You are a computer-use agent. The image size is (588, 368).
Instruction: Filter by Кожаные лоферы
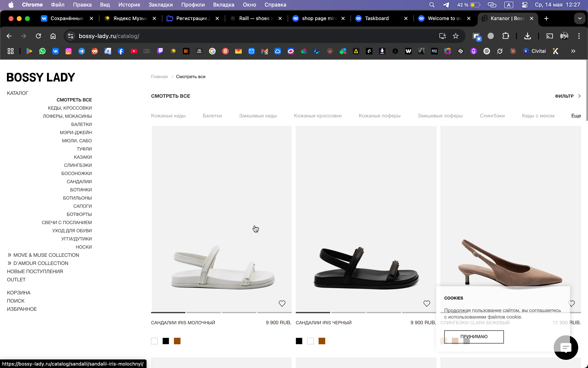point(380,116)
